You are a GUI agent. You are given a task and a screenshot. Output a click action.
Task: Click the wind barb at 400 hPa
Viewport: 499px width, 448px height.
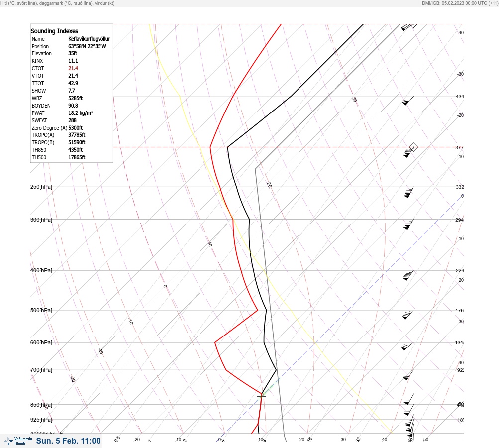[x=408, y=275]
